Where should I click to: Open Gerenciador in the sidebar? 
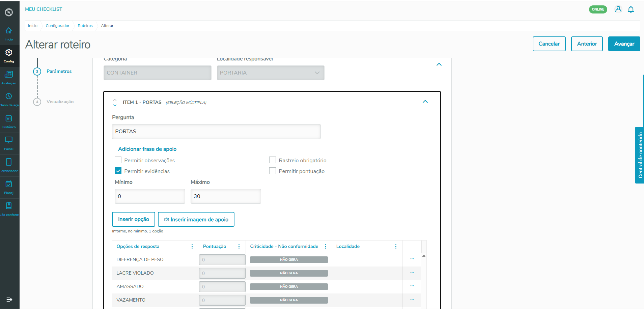[x=9, y=165]
